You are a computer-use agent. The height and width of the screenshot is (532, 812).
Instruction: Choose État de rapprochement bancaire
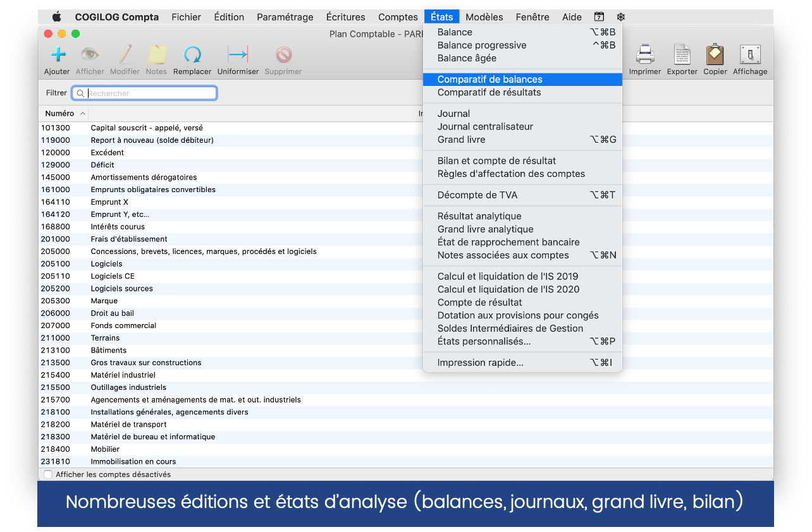coord(522,242)
